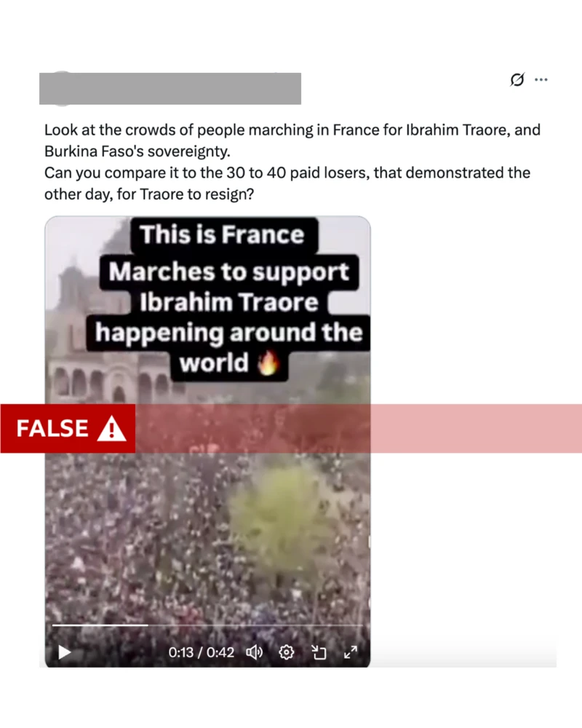The width and height of the screenshot is (582, 728).
Task: Click the 0:13 / 0:42 time display
Action: pyautogui.click(x=201, y=652)
